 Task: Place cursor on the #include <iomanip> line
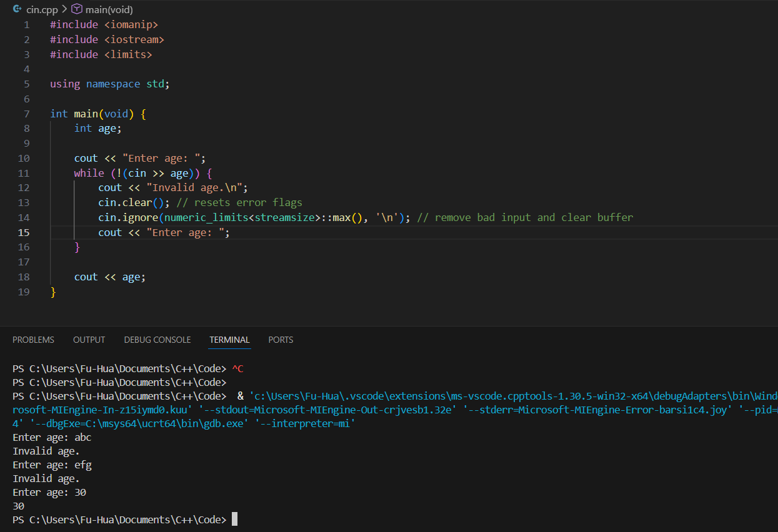pyautogui.click(x=104, y=24)
